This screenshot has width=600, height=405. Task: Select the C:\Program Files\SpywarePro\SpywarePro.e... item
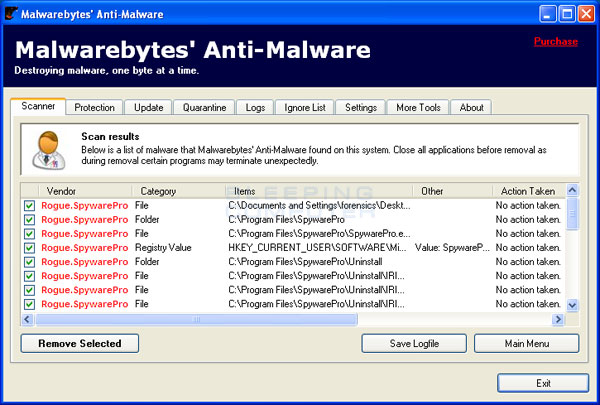[x=319, y=234]
